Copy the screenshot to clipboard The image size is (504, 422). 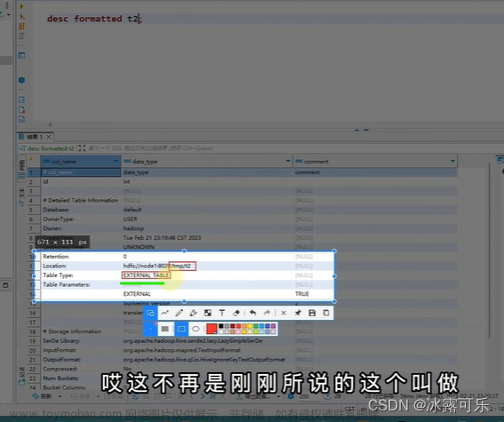(326, 313)
